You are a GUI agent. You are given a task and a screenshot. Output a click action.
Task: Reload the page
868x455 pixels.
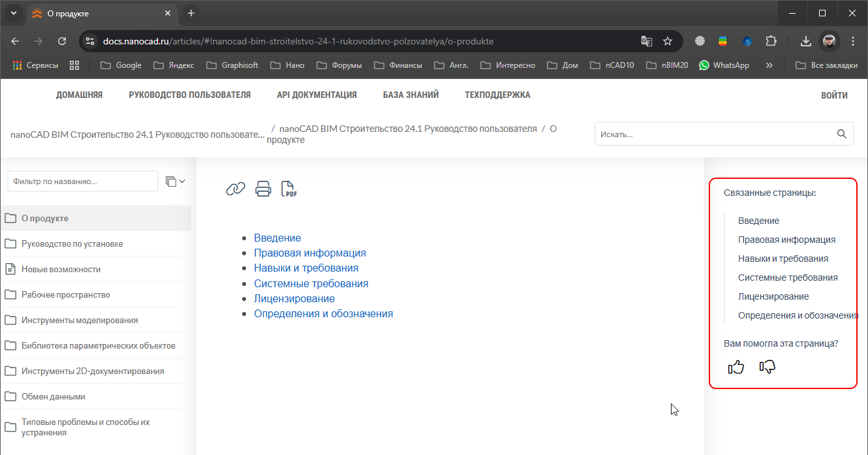click(x=62, y=41)
